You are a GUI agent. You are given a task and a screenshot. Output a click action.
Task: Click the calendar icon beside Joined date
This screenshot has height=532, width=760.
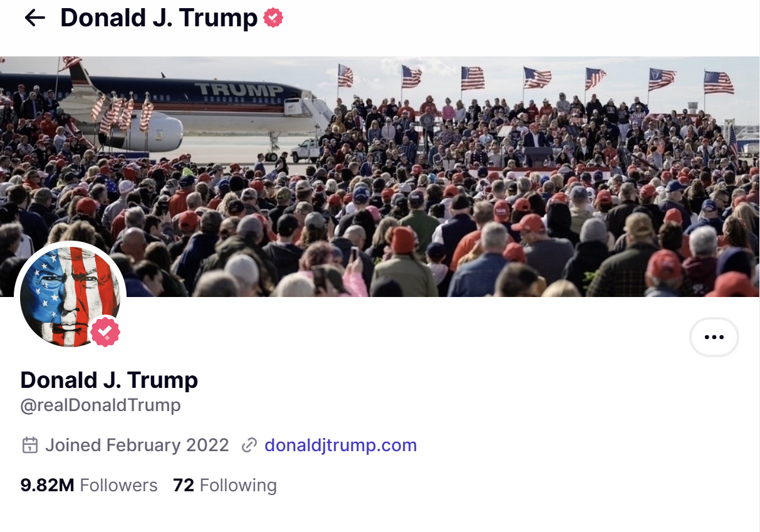(29, 446)
